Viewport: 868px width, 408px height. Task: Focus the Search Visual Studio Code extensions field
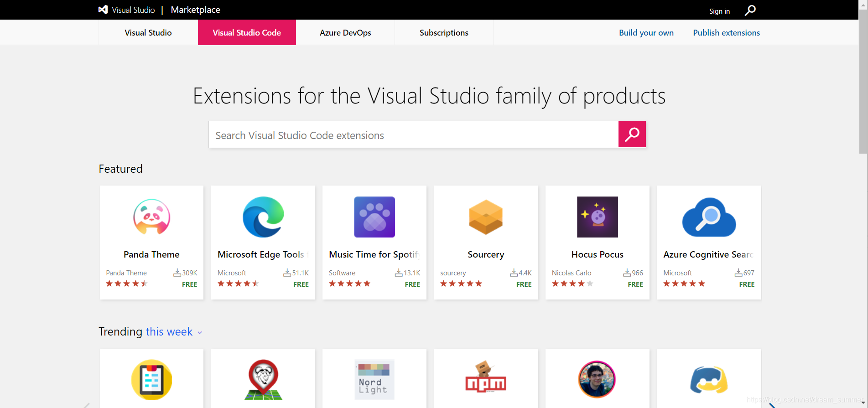[x=414, y=134]
